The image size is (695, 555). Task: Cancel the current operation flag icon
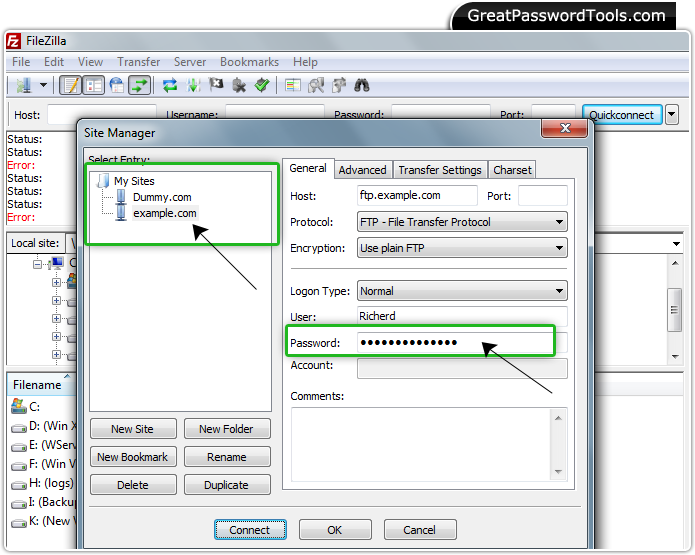pyautogui.click(x=216, y=85)
